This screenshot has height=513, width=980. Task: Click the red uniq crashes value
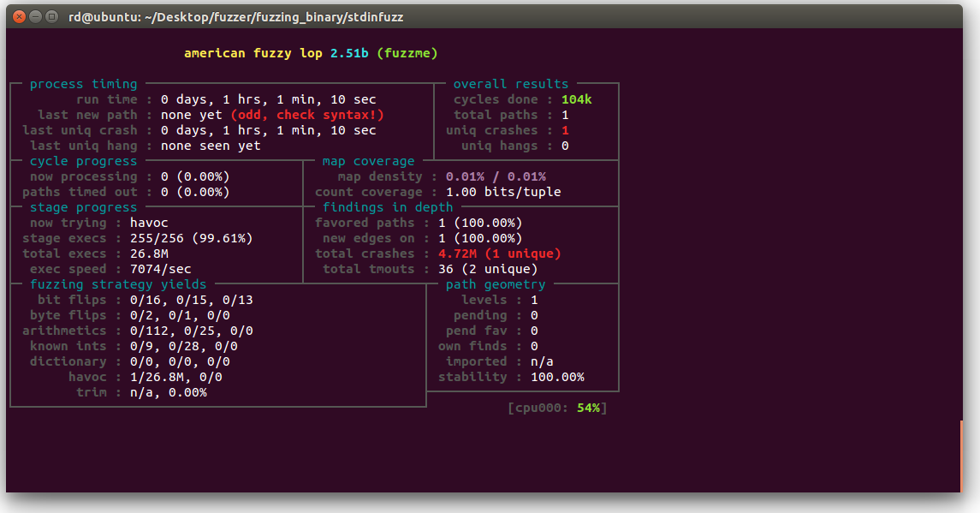point(565,130)
